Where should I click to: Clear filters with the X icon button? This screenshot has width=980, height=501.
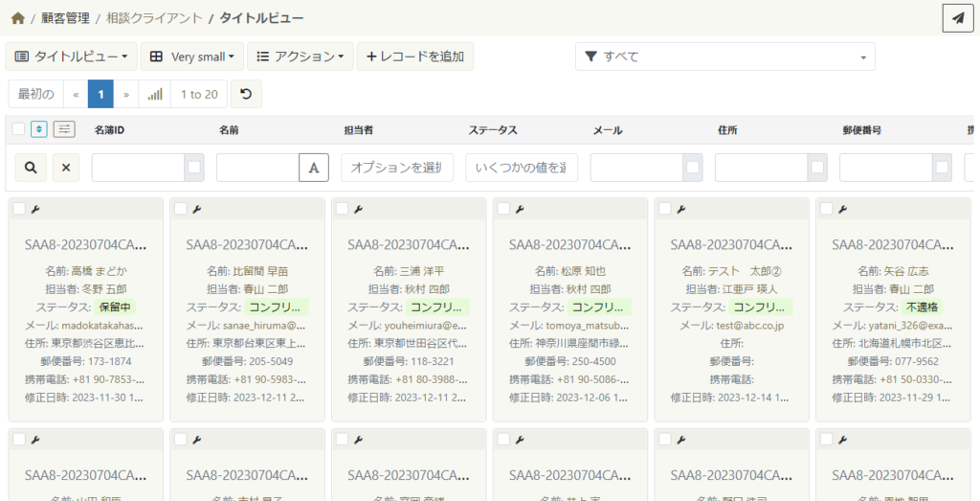pyautogui.click(x=66, y=167)
